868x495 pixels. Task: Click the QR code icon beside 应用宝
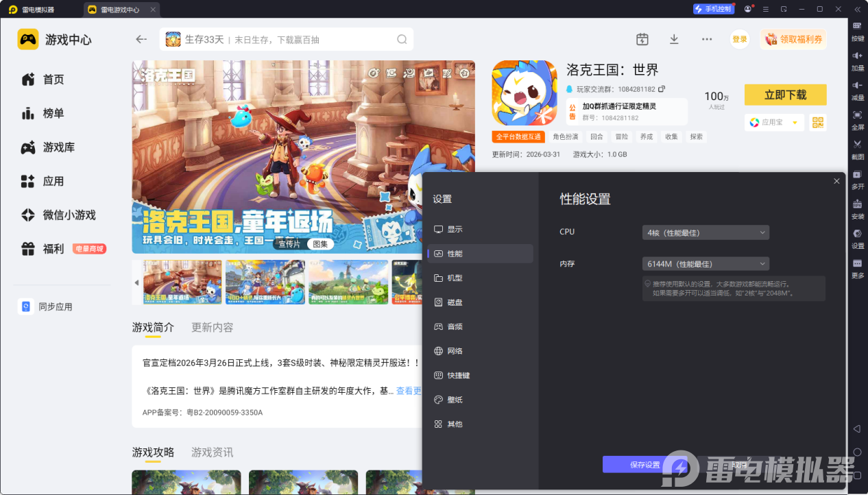click(817, 122)
